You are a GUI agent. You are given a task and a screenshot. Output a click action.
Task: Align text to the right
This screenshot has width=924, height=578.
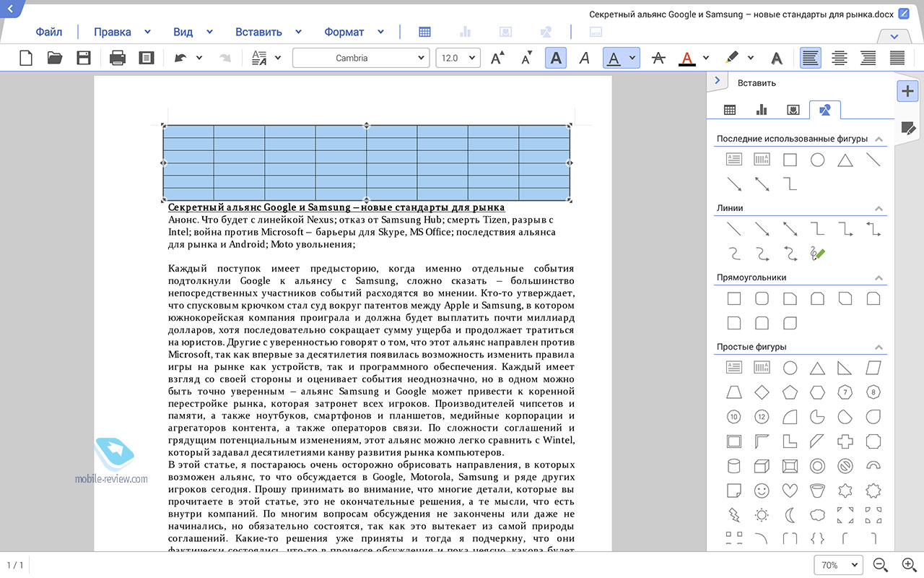868,58
